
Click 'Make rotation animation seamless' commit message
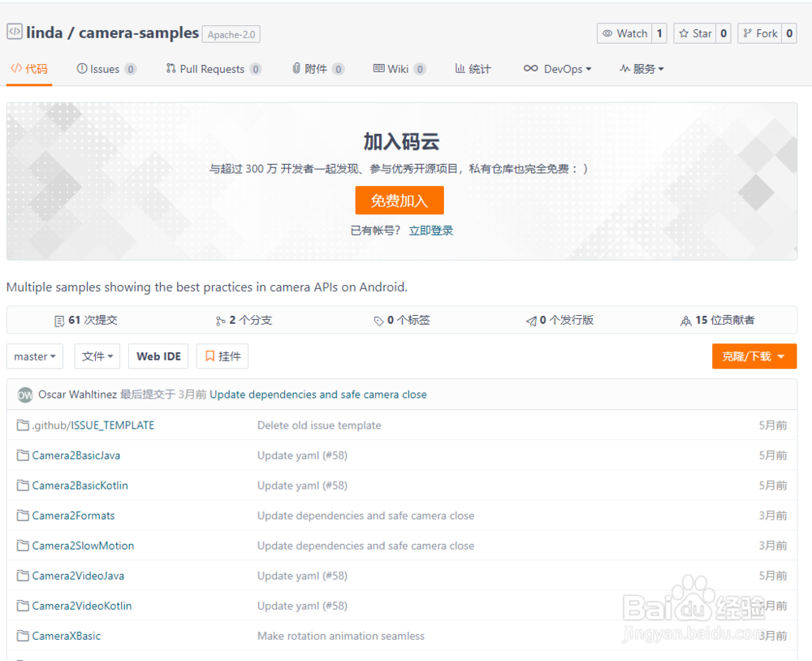(341, 636)
